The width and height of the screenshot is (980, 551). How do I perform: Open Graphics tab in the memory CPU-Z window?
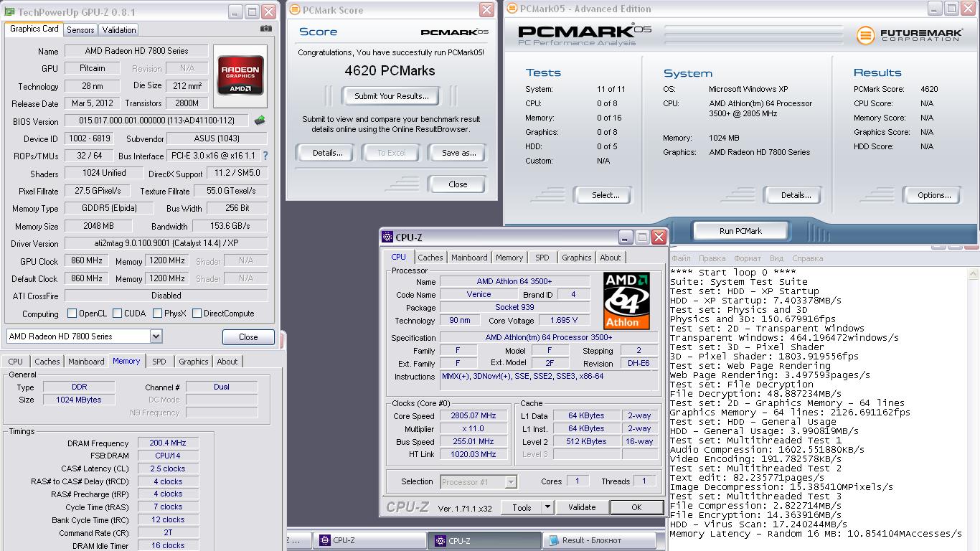coord(194,362)
